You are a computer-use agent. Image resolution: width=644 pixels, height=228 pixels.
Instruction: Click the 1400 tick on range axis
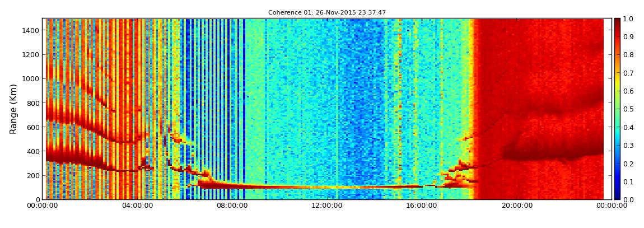pyautogui.click(x=30, y=30)
